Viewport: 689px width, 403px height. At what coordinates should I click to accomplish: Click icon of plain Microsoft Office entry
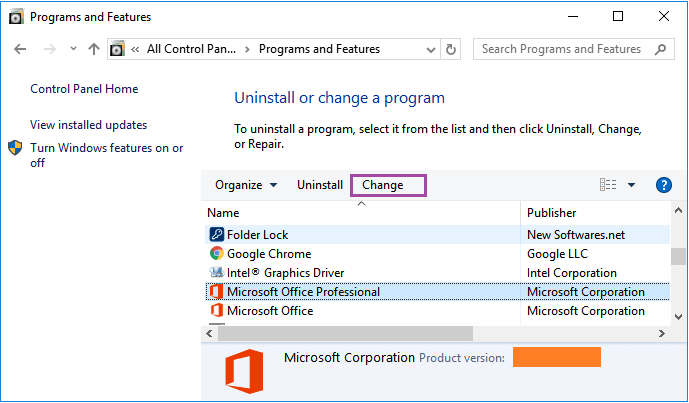tap(217, 311)
